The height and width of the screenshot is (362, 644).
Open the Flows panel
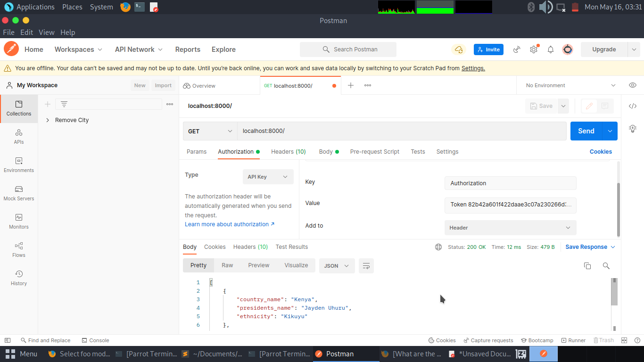click(x=18, y=250)
